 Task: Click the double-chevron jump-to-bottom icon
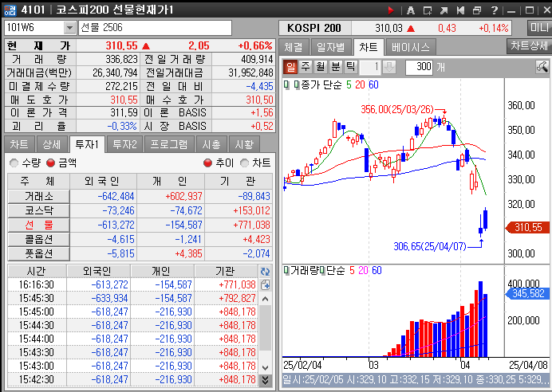266,380
